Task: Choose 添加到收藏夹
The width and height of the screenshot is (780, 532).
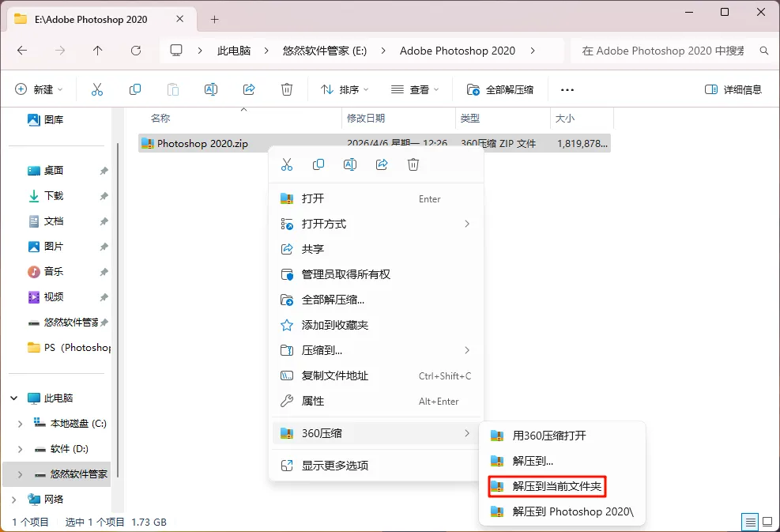Action: pos(377,325)
